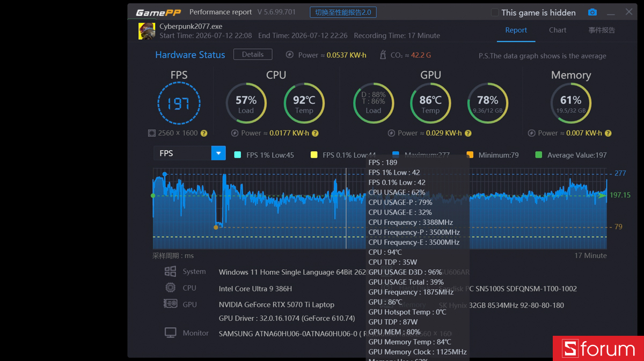Click the camera screenshot icon in title bar
This screenshot has height=361, width=644.
coord(592,12)
